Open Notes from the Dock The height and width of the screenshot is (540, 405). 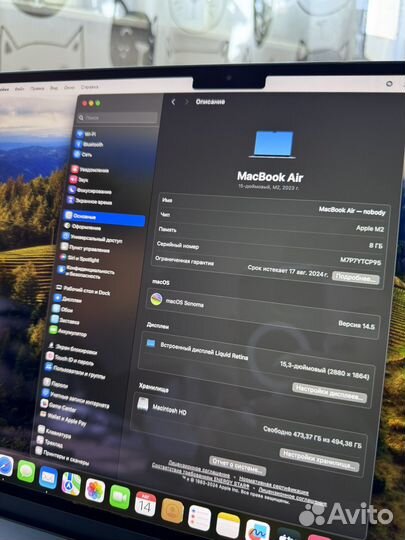(x=228, y=525)
